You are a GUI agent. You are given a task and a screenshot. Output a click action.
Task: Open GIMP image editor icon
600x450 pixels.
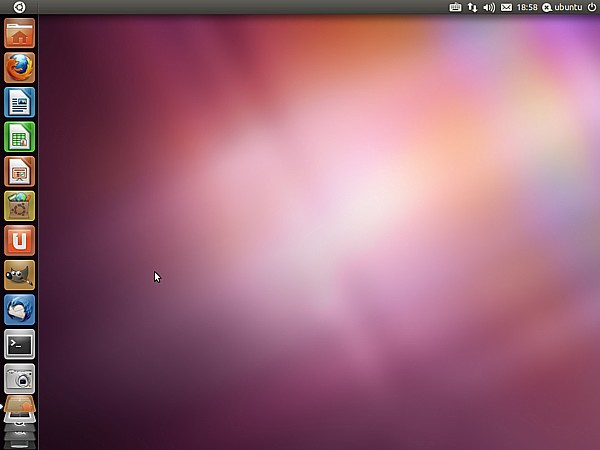point(20,275)
